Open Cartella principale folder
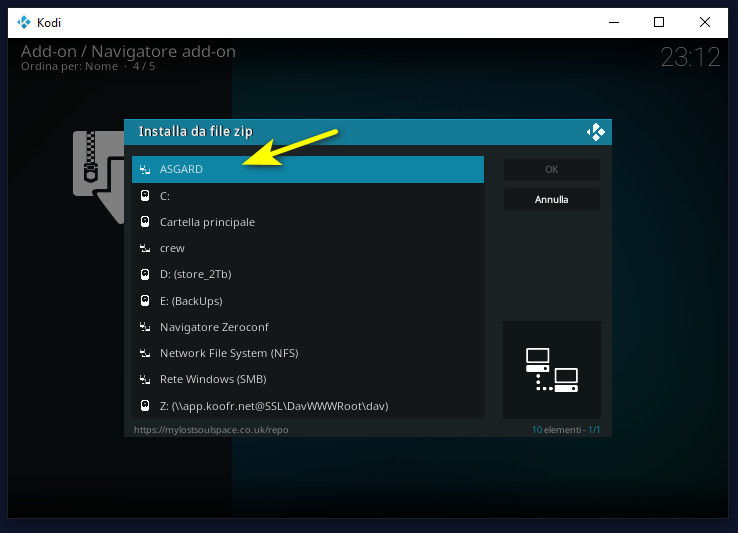 tap(308, 222)
